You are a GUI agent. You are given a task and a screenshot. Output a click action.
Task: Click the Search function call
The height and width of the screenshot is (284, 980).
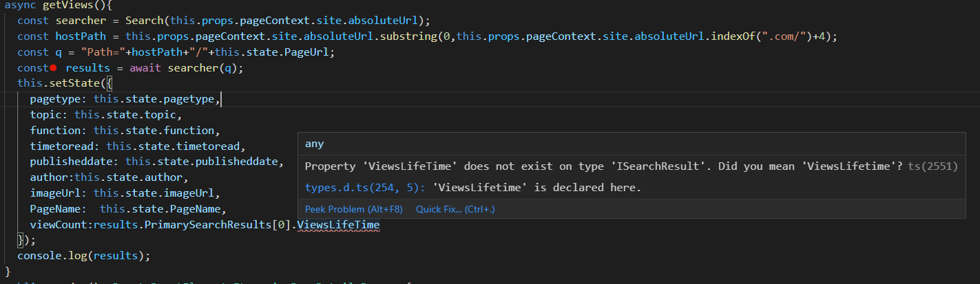tap(144, 20)
